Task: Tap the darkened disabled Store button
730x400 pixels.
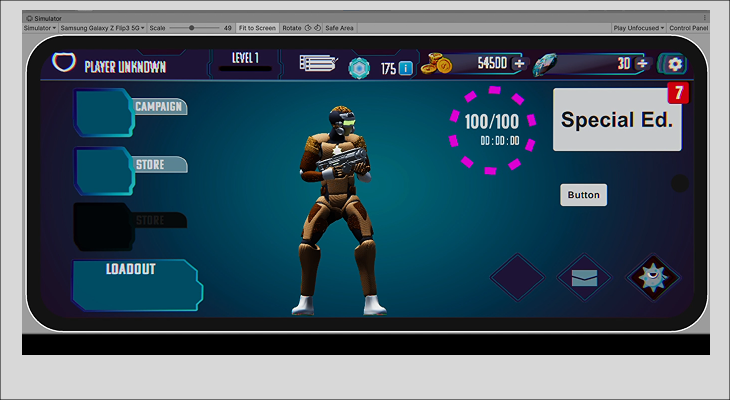Action: (x=130, y=227)
